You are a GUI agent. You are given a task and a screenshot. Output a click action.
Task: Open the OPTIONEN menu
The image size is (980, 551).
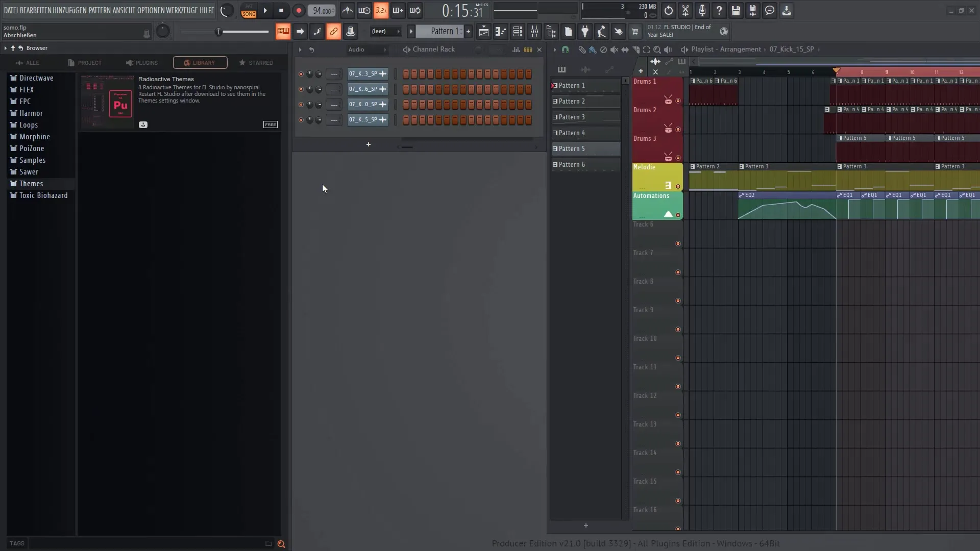point(151,10)
